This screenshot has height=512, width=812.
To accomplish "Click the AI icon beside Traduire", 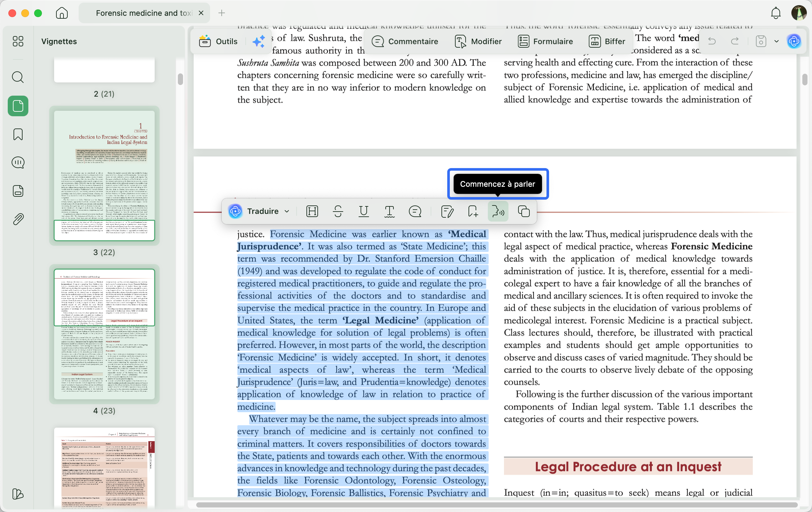I will pos(235,211).
